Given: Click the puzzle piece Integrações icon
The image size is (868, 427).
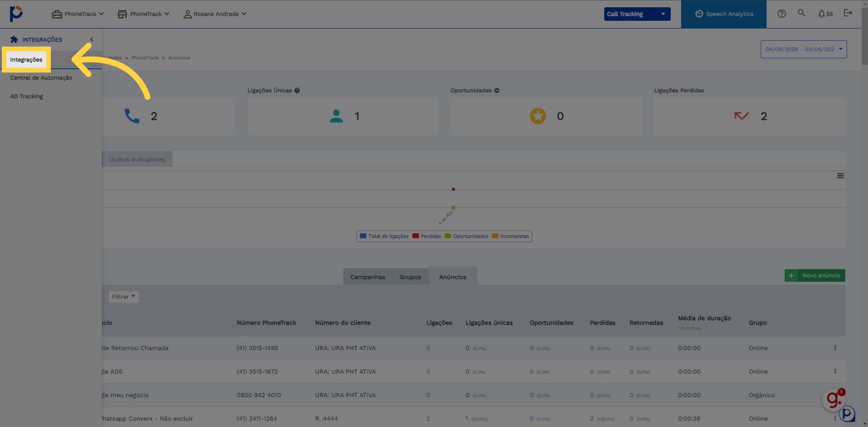Looking at the screenshot, I should 14,39.
